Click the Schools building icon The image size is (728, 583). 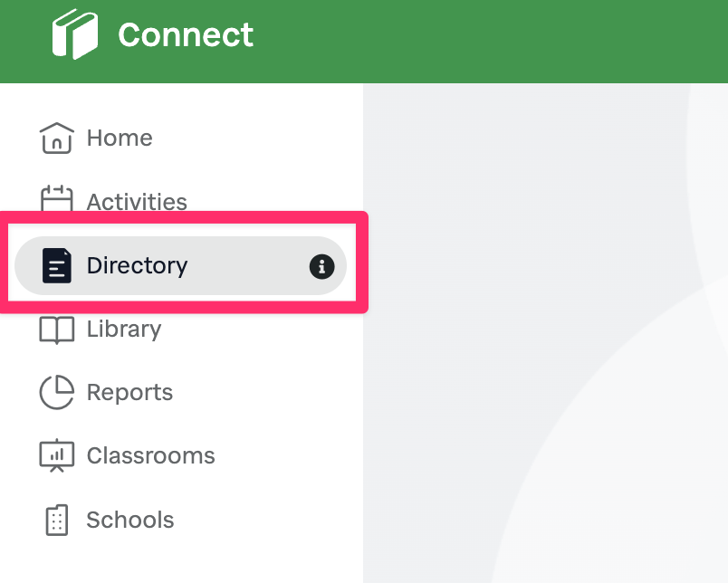click(x=57, y=520)
